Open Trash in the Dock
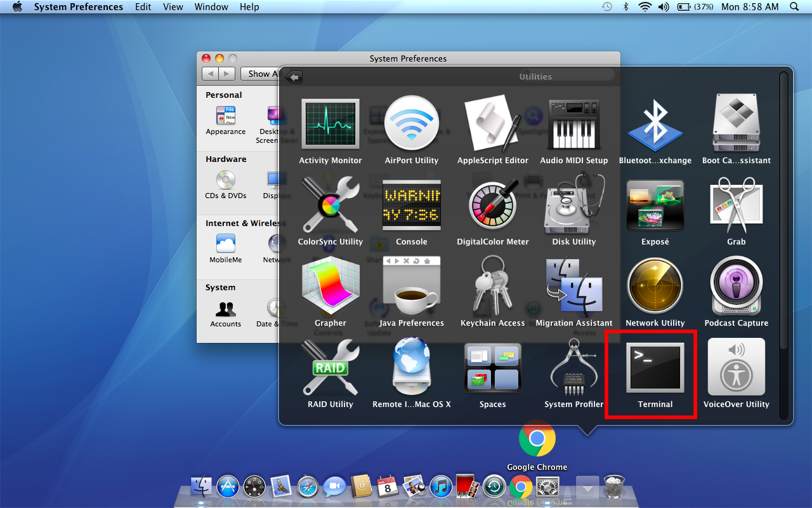The height and width of the screenshot is (508, 812). pos(613,487)
